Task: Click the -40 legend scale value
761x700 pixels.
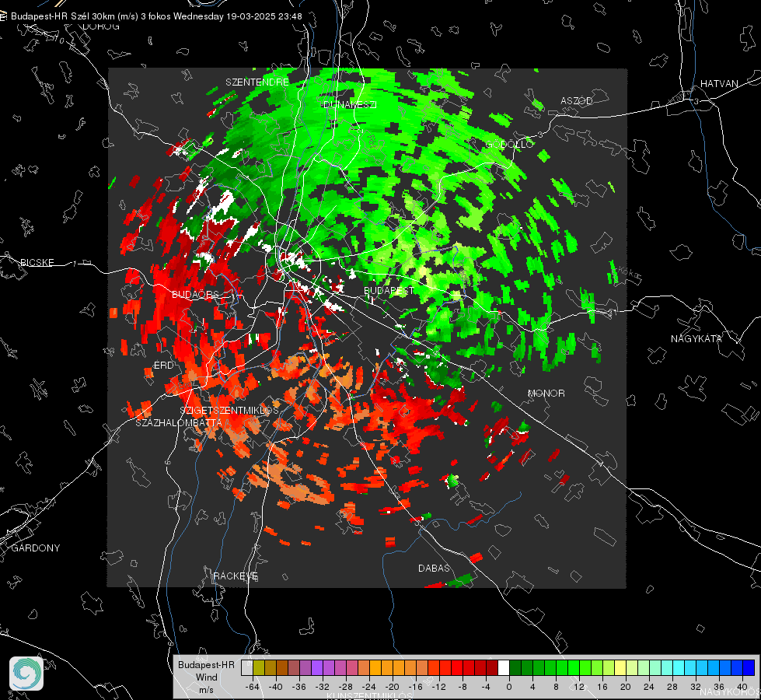Action: click(x=276, y=687)
